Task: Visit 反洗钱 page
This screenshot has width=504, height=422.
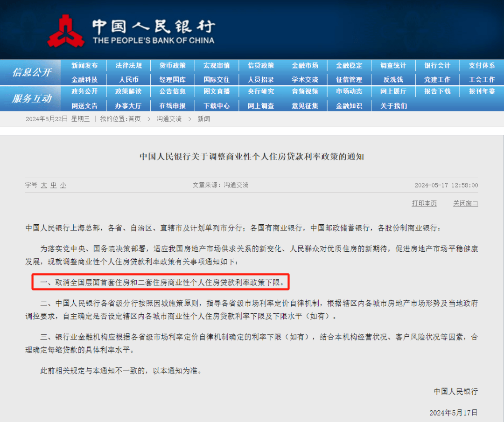Action: [x=393, y=80]
